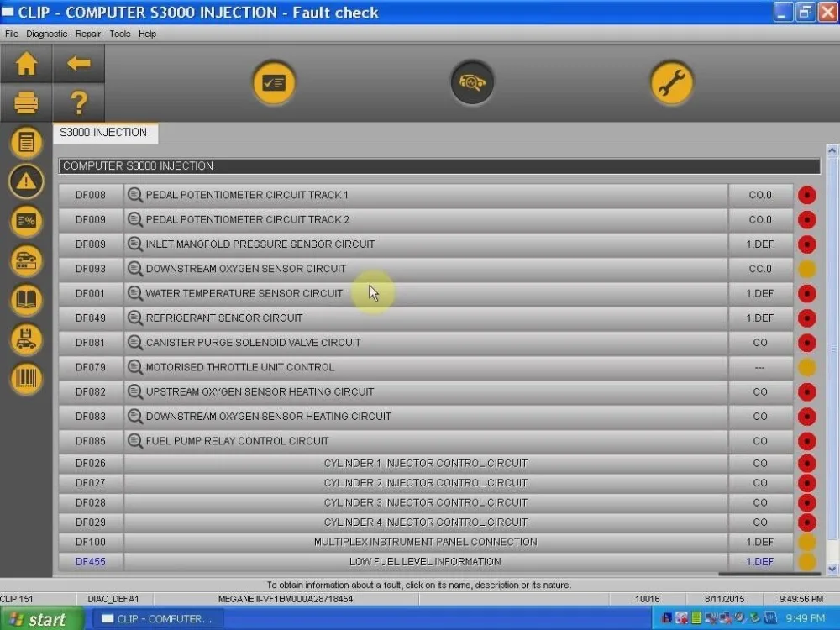Click the 1.DEF nature for DF089
Image resolution: width=840 pixels, height=630 pixels.
[760, 244]
